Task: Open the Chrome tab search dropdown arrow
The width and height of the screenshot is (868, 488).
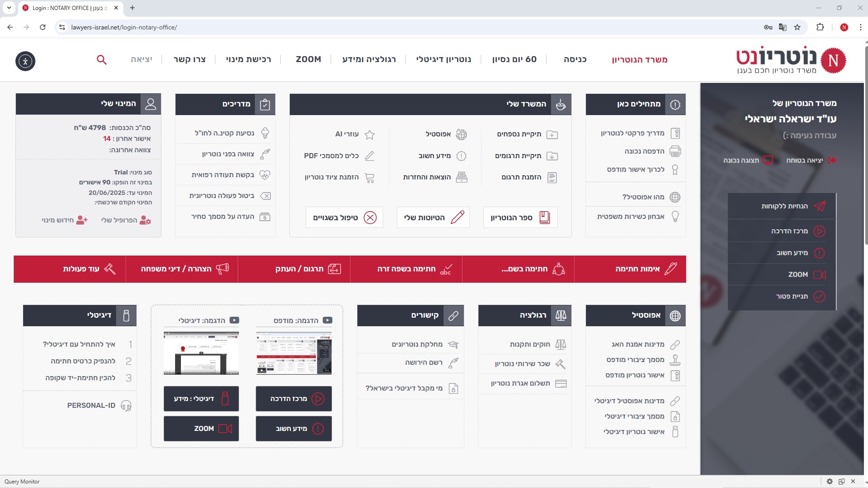Action: click(x=9, y=8)
